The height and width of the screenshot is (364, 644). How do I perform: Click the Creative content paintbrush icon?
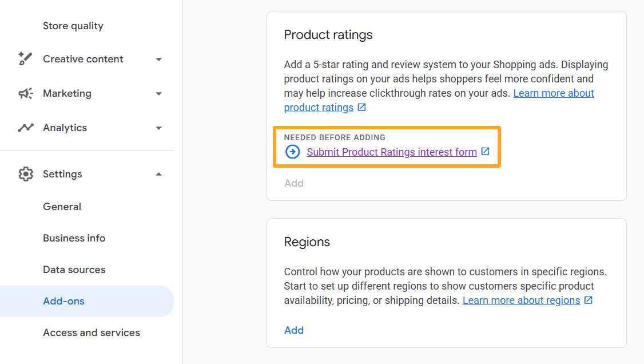[25, 58]
